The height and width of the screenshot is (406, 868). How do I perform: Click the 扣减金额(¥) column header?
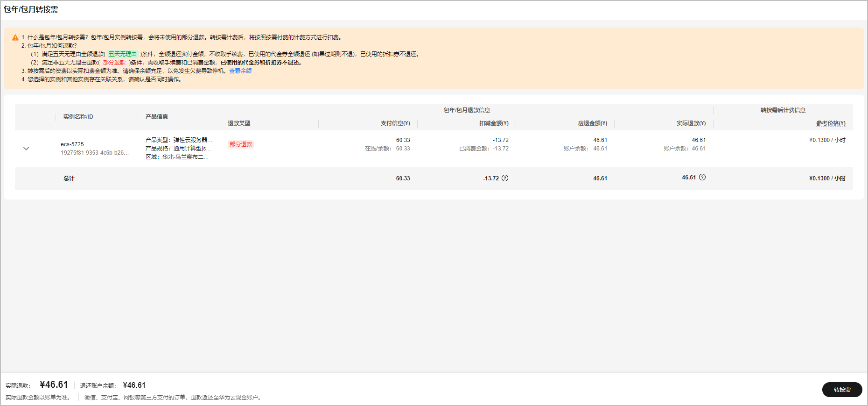click(x=494, y=123)
